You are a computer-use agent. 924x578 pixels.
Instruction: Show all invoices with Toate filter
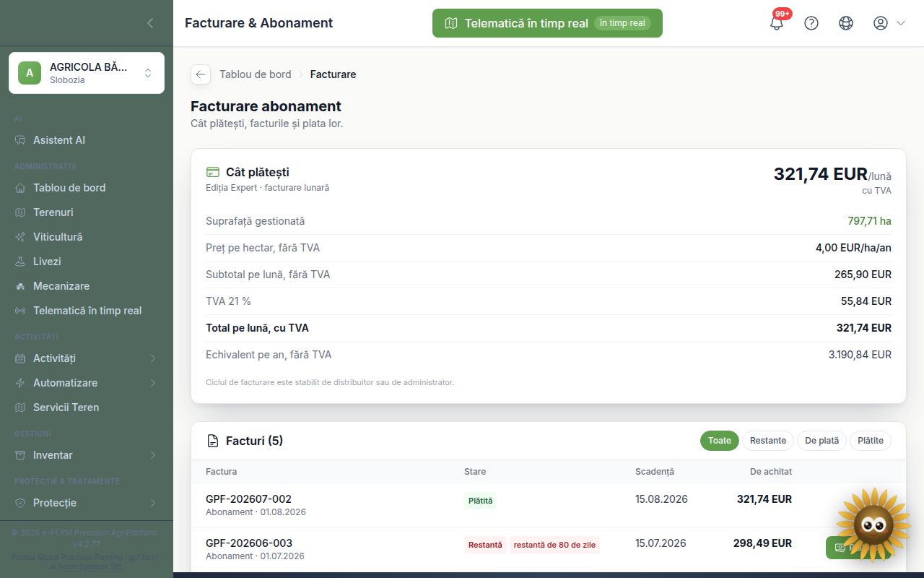point(720,441)
